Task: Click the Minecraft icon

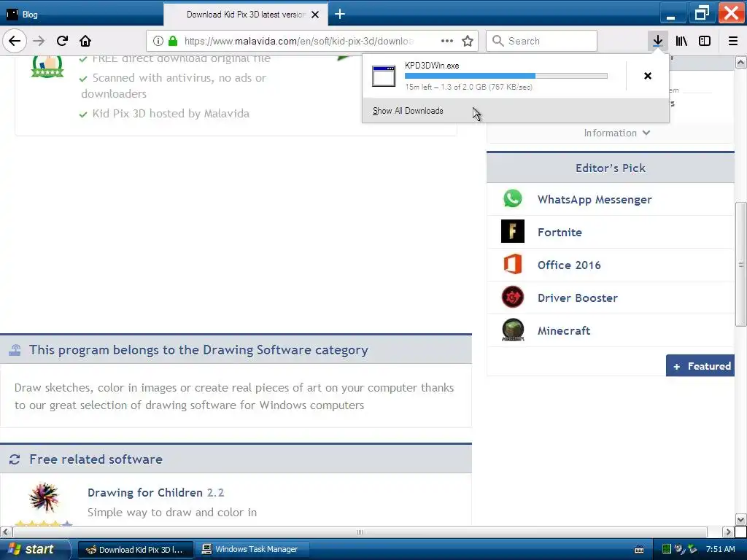Action: click(x=513, y=330)
